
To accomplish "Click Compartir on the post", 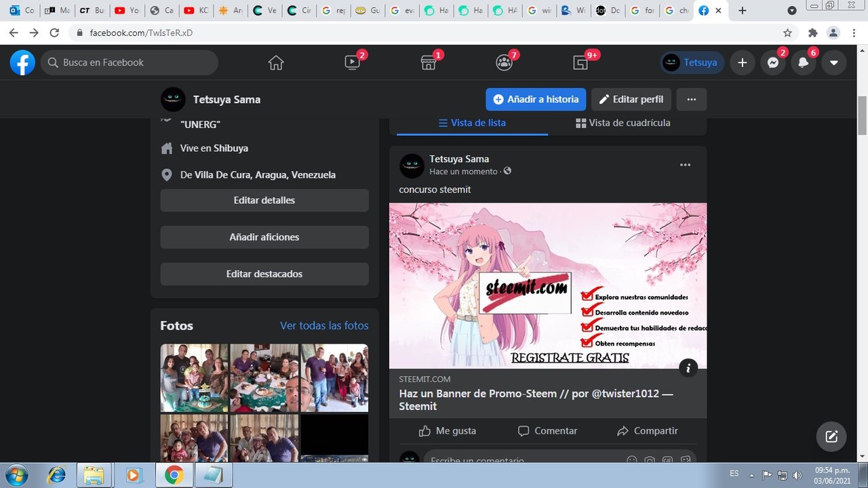I will click(x=647, y=431).
